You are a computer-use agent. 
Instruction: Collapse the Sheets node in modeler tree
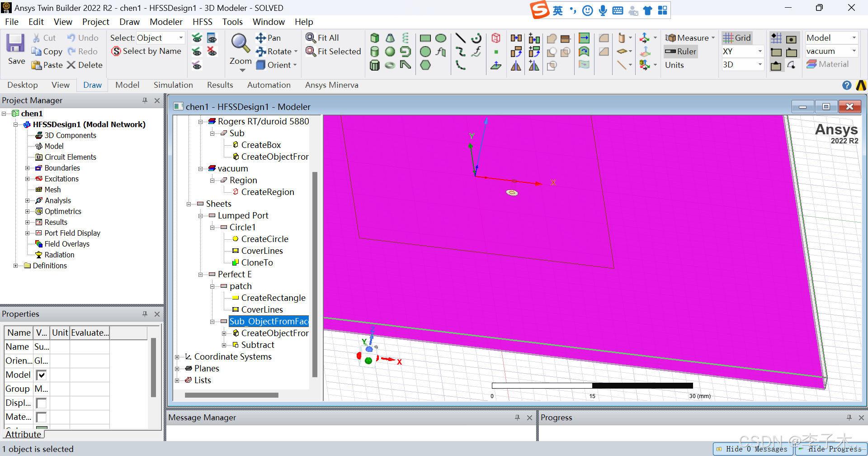tap(189, 204)
